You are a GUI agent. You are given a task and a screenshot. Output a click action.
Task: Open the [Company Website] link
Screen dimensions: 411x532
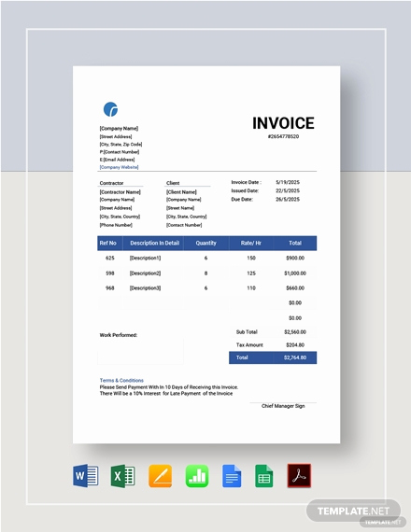click(119, 167)
